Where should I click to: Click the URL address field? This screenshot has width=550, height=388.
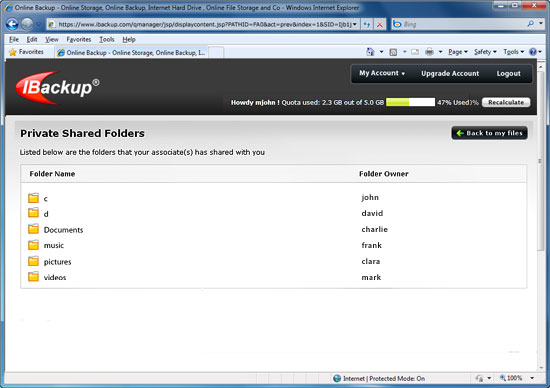tap(203, 24)
